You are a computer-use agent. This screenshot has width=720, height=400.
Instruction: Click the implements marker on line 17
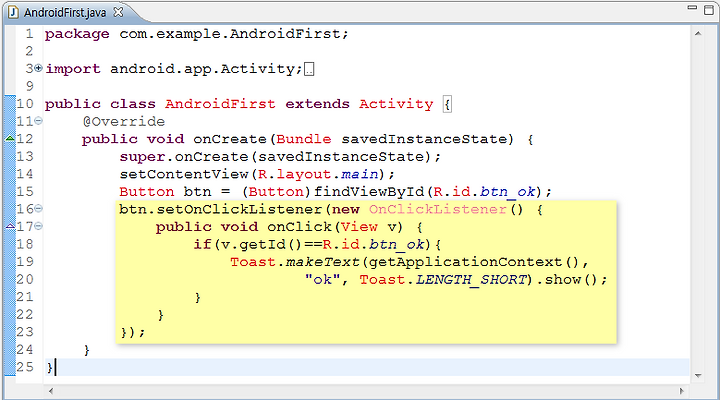[x=10, y=225]
